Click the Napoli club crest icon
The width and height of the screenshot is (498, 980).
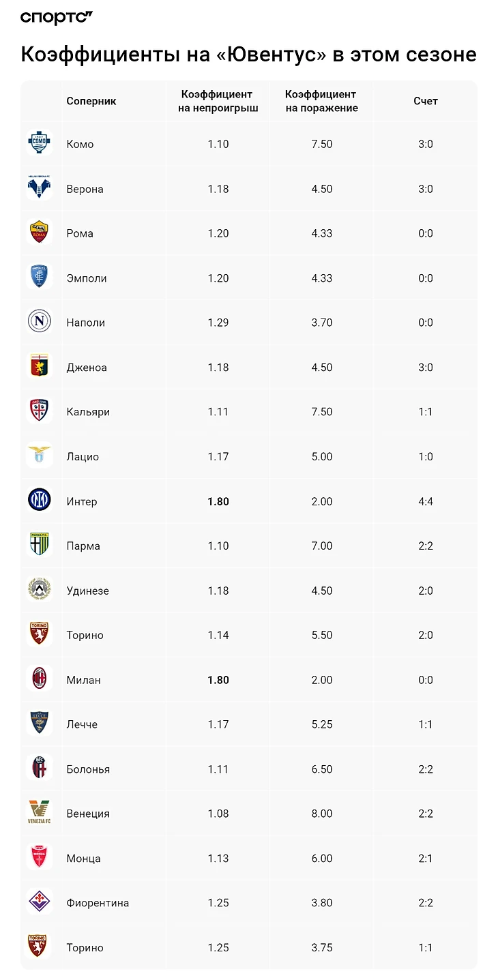[40, 323]
